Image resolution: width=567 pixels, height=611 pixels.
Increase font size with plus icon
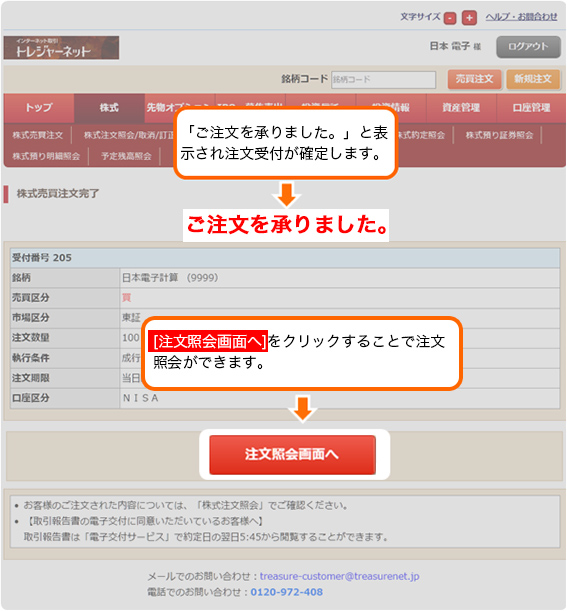click(469, 18)
